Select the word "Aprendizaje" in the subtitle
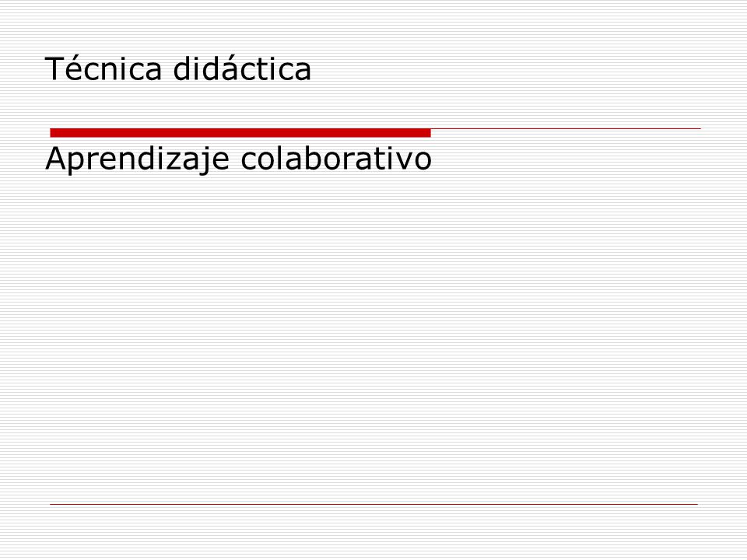This screenshot has height=560, width=747. [138, 159]
